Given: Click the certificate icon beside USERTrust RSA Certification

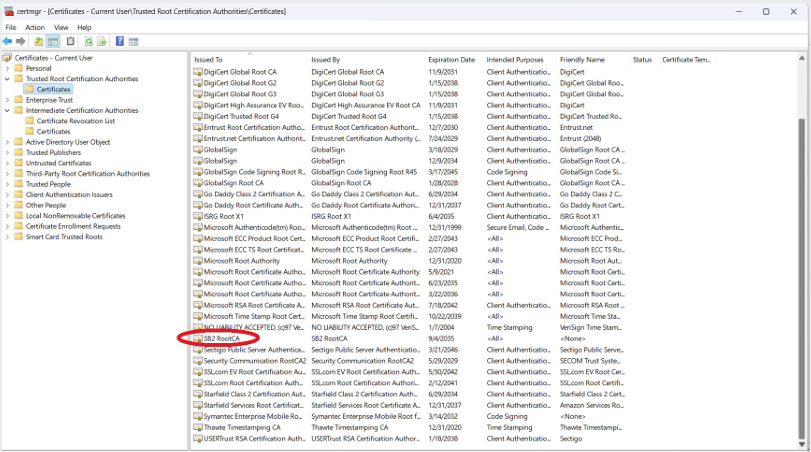Looking at the screenshot, I should tap(198, 439).
